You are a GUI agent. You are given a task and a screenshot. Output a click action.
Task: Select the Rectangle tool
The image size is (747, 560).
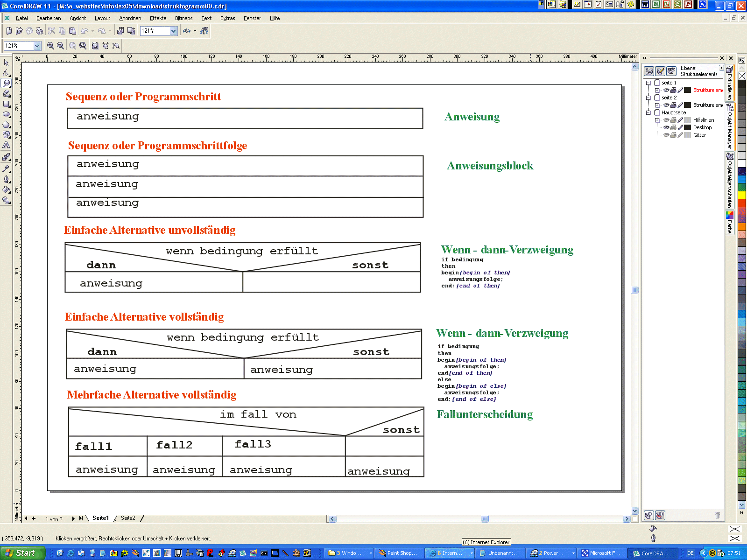6,104
